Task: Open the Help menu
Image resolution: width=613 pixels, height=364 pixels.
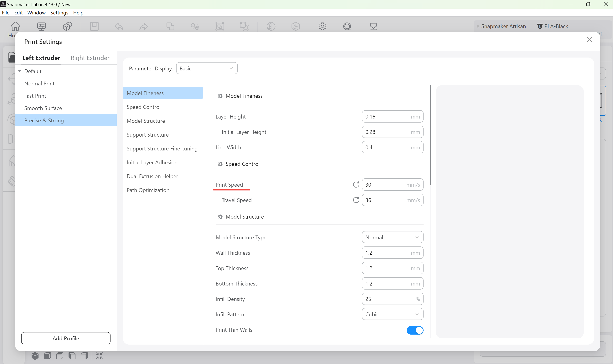Action: coord(78,13)
